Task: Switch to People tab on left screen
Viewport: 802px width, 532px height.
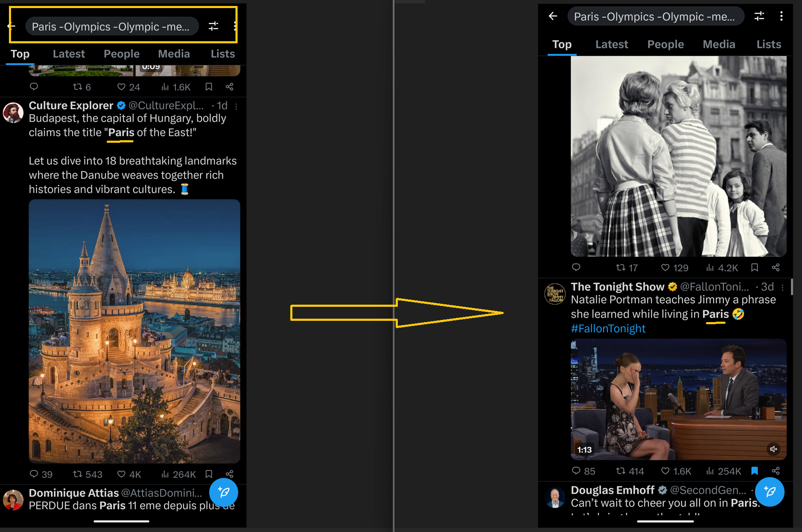Action: click(x=122, y=54)
